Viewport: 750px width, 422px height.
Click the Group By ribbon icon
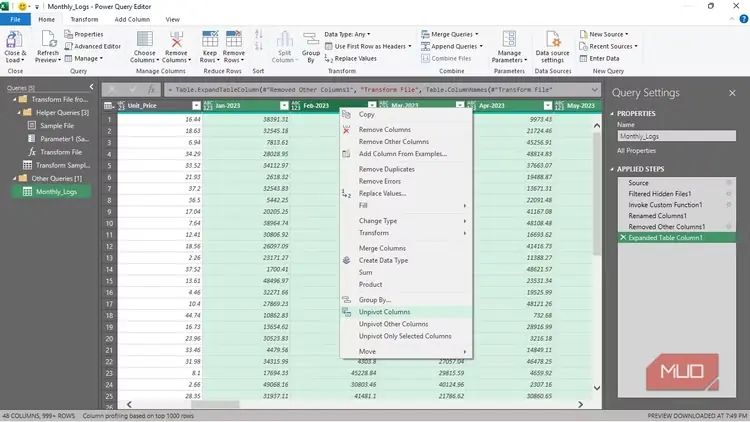[x=311, y=40]
